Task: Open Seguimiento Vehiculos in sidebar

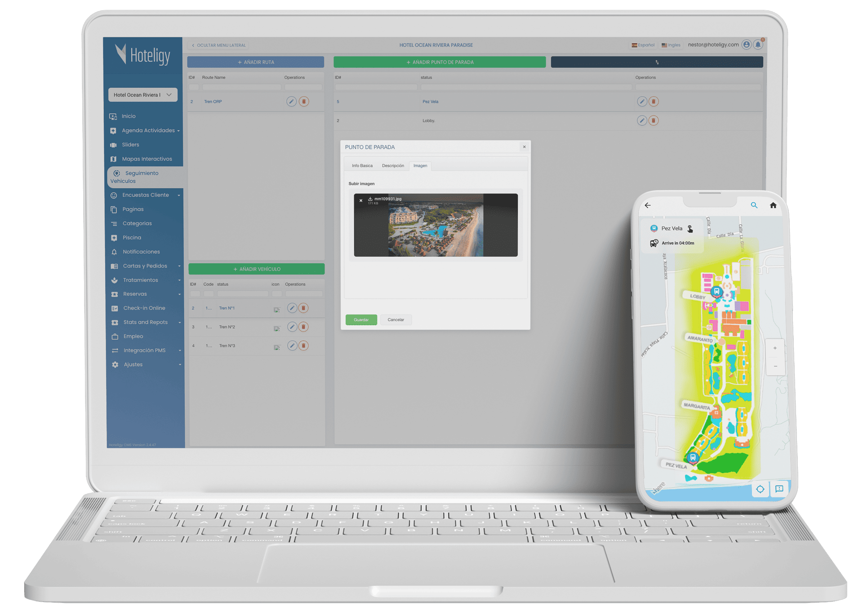Action: (x=145, y=177)
